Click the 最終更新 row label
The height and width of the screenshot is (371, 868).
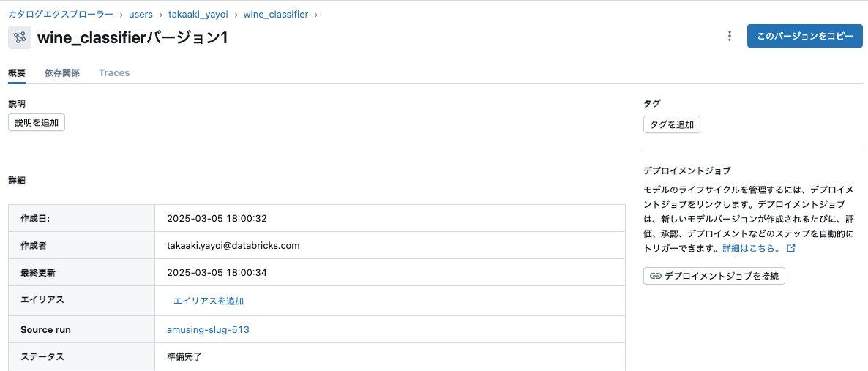37,272
